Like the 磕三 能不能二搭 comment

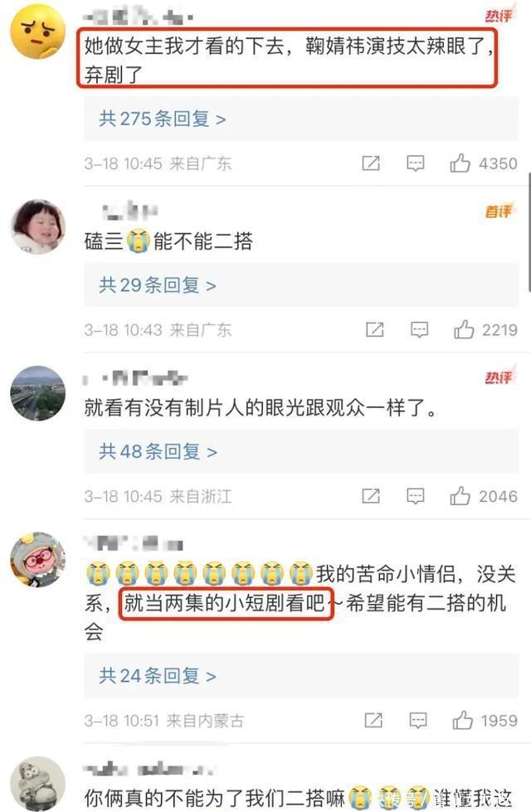(464, 329)
